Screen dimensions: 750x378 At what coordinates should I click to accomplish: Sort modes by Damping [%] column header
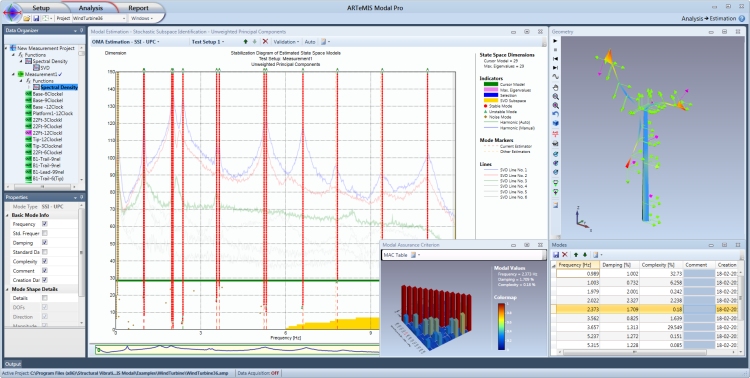pos(619,265)
